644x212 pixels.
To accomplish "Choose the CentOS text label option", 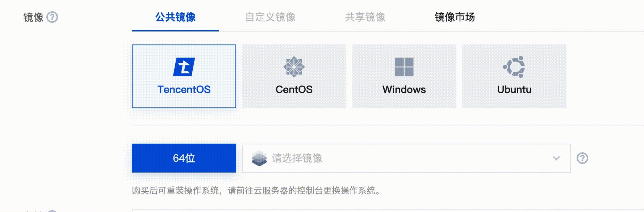I will pos(294,89).
